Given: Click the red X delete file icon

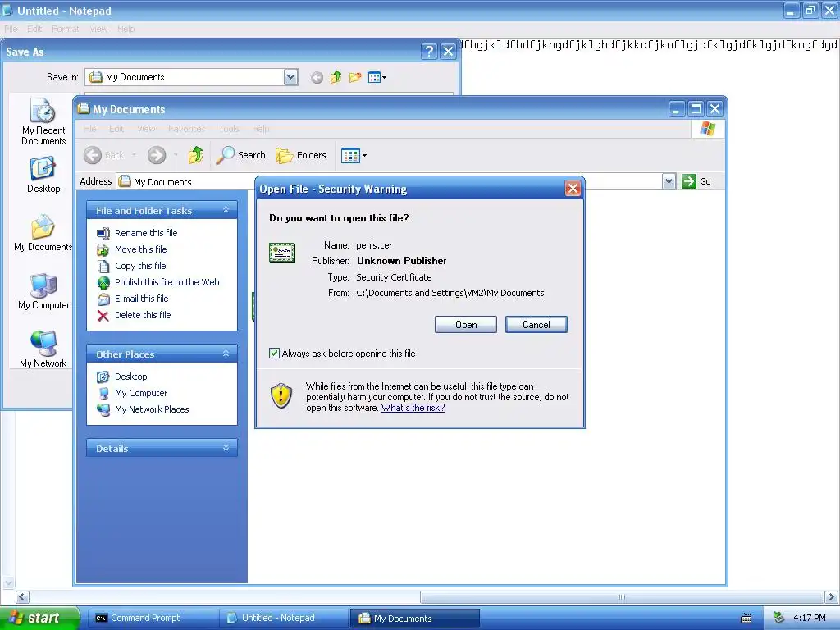Looking at the screenshot, I should click(x=103, y=316).
